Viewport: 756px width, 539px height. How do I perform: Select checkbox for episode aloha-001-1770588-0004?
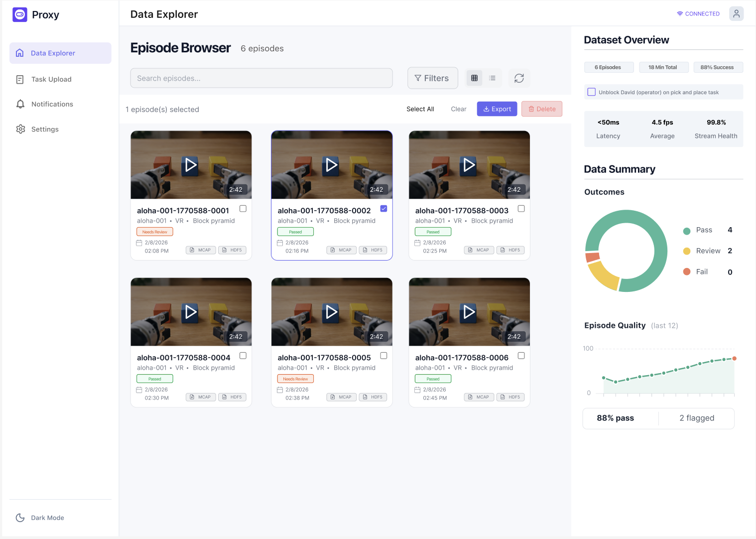point(243,356)
